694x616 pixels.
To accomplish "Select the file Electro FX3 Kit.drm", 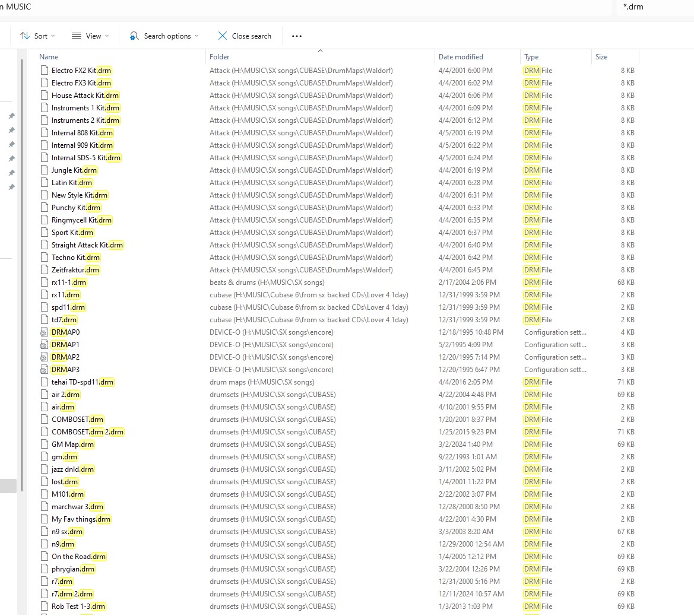I will pos(81,82).
